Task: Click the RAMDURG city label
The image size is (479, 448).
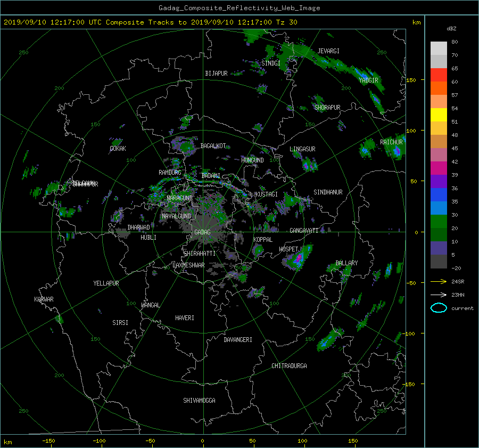Action: [170, 173]
